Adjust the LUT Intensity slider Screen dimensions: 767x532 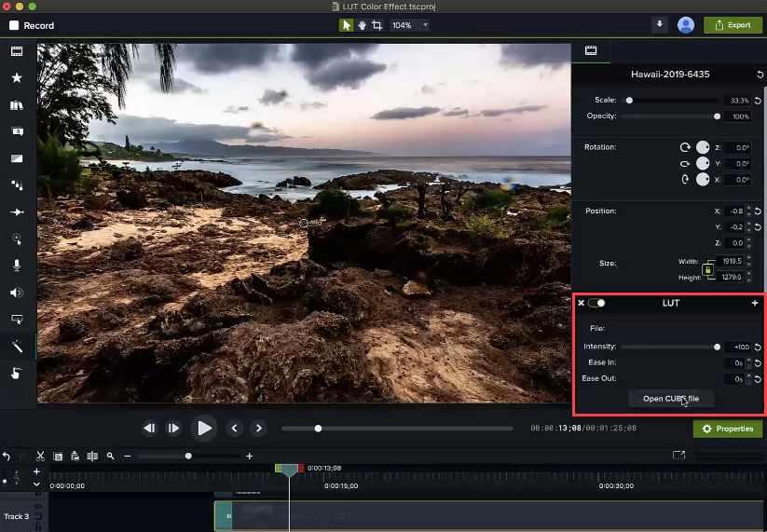tap(717, 347)
